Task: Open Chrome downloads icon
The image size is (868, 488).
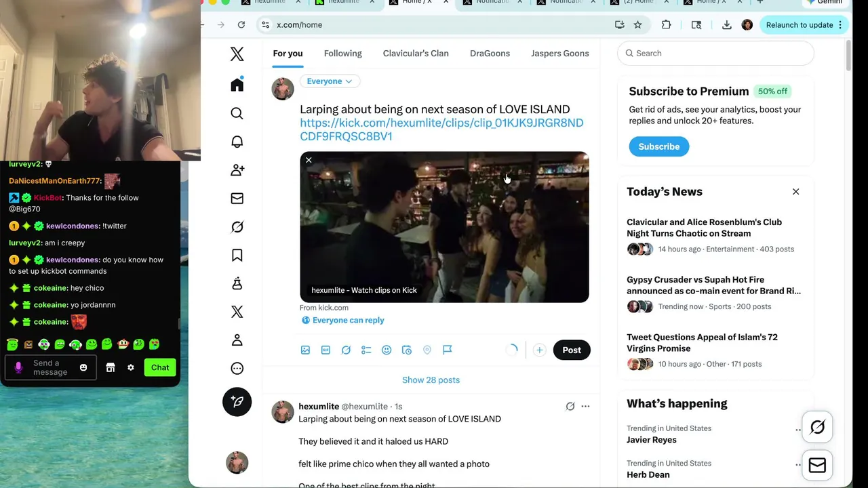Action: click(x=726, y=25)
